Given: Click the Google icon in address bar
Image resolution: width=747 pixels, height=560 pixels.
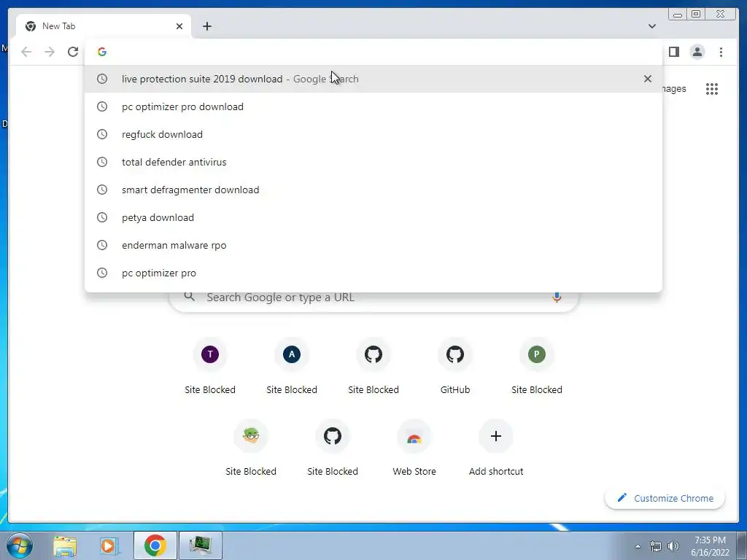Looking at the screenshot, I should 102,52.
